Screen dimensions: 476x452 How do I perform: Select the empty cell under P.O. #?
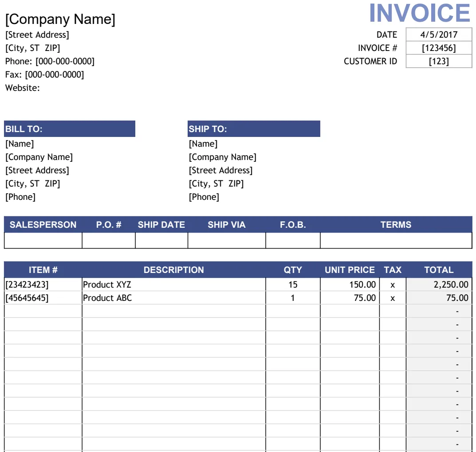pyautogui.click(x=109, y=240)
